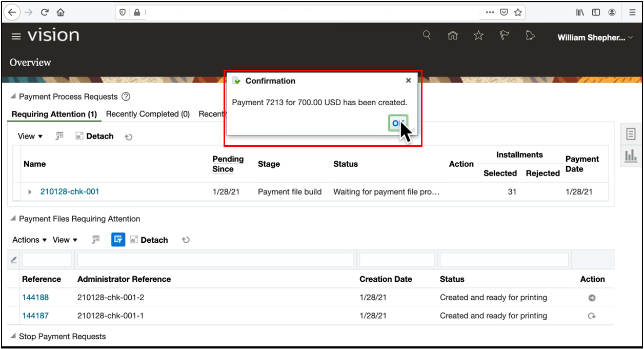Switch to the Recently Completed tab
This screenshot has height=349, width=644.
(148, 114)
